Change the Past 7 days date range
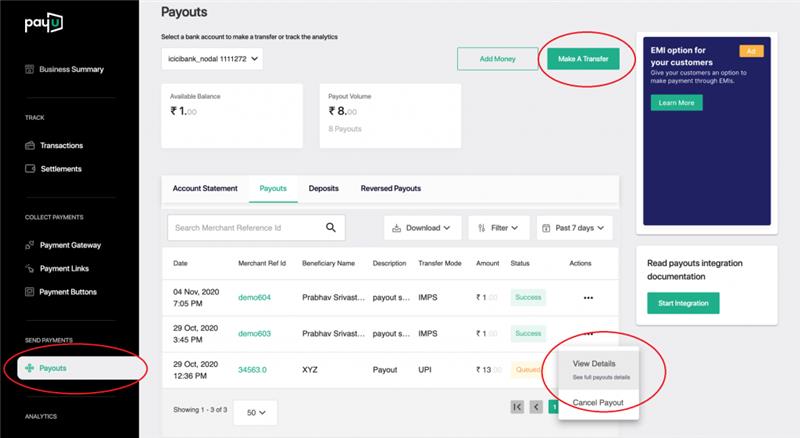This screenshot has height=438, width=800. click(x=573, y=228)
